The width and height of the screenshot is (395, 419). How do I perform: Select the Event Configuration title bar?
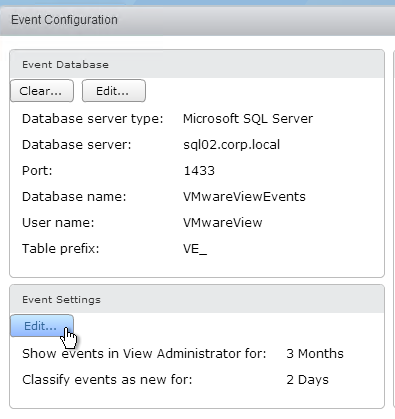pos(197,20)
